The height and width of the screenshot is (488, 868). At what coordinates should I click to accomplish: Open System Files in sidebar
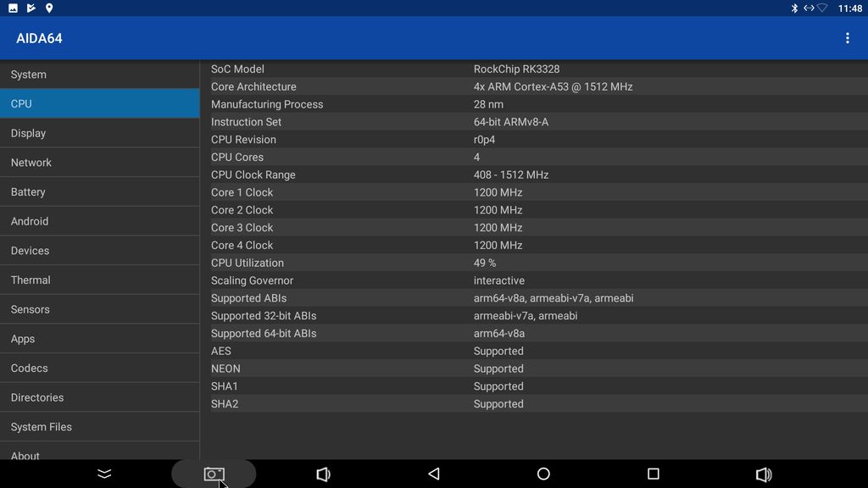pos(99,427)
